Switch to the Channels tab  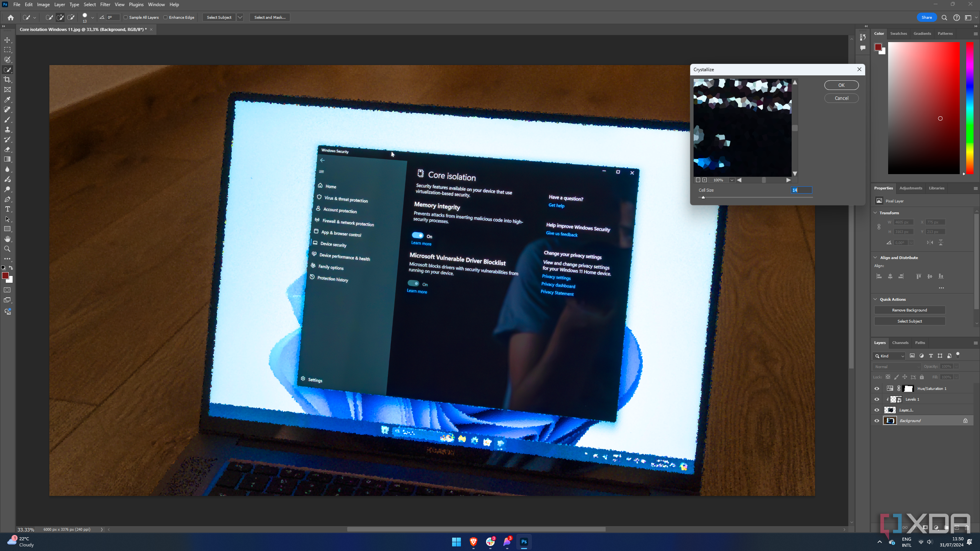click(x=900, y=342)
